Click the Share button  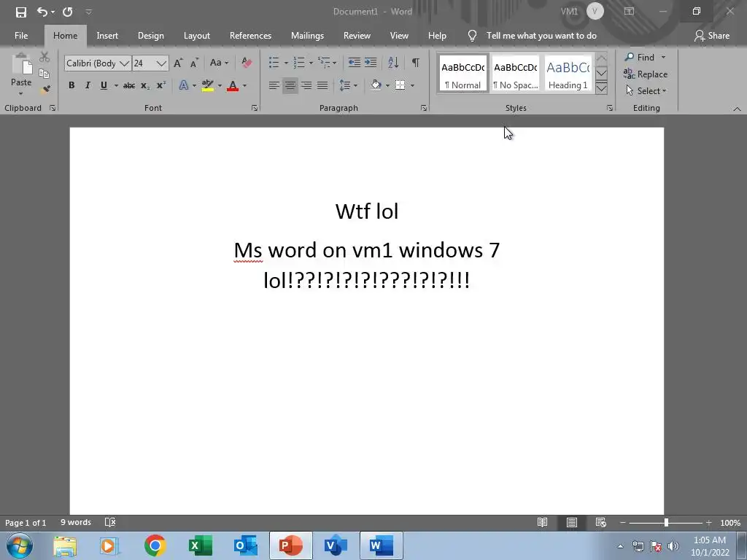pyautogui.click(x=712, y=36)
